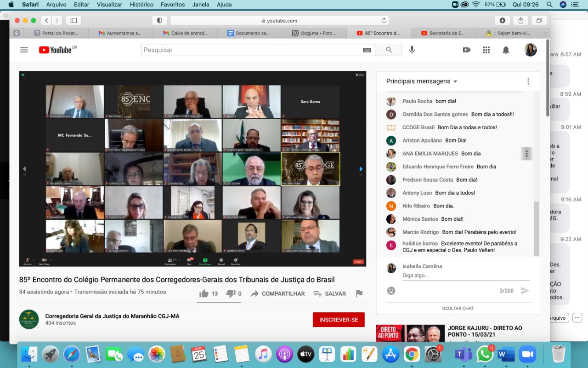Click the COMPARTILHAR share button
The image size is (588, 368).
(278, 293)
